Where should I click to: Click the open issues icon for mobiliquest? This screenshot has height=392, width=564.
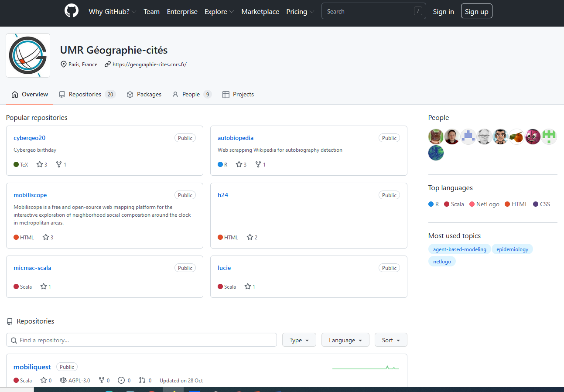(121, 380)
